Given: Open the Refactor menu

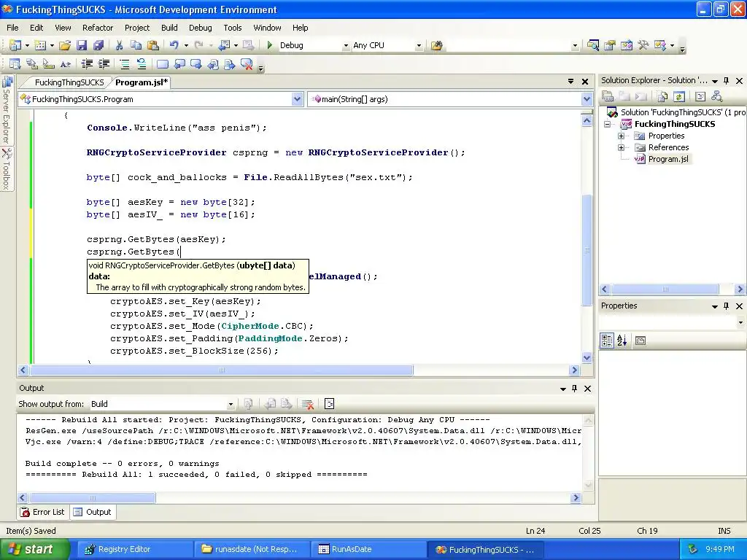Looking at the screenshot, I should tap(98, 28).
